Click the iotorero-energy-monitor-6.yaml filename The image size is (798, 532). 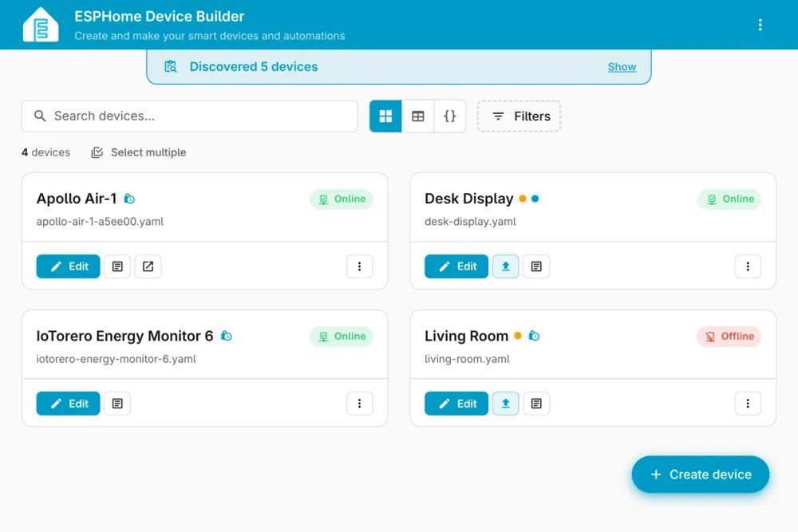click(x=116, y=359)
